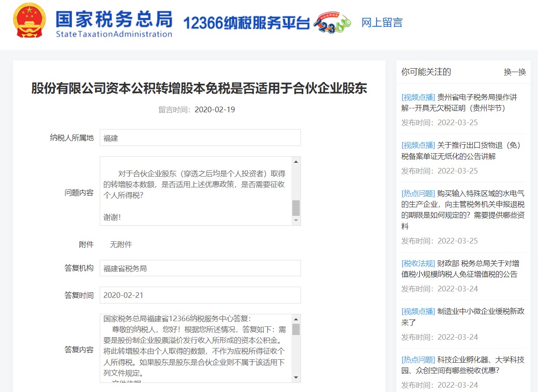Click scrollbar thumb in 答复内容 box
538x392 pixels.
(x=296, y=329)
